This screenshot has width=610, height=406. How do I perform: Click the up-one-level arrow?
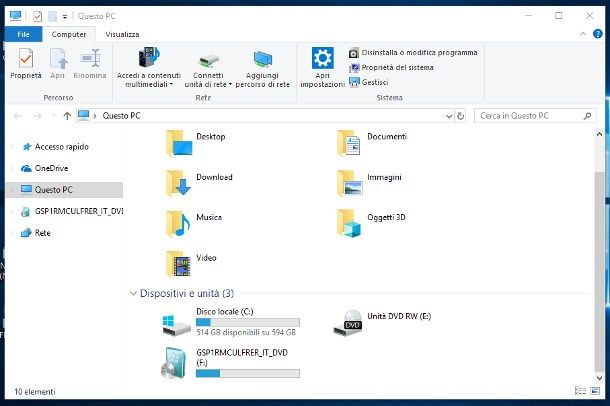coord(67,116)
